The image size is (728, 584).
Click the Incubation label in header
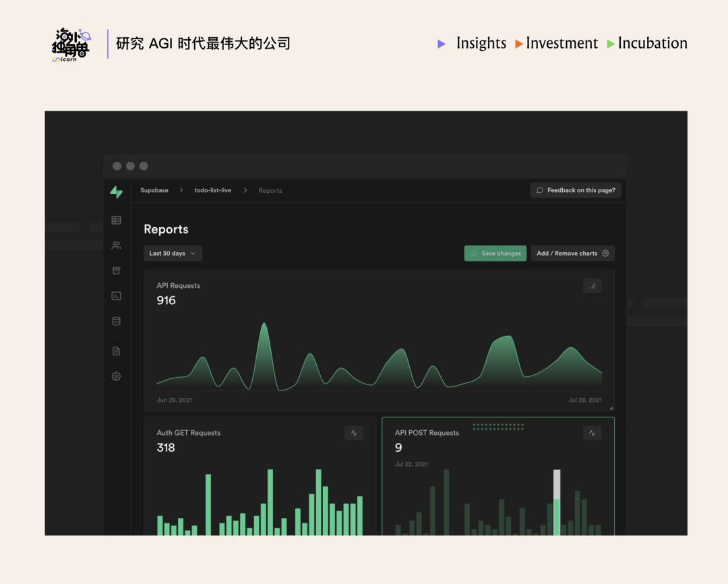pos(653,43)
